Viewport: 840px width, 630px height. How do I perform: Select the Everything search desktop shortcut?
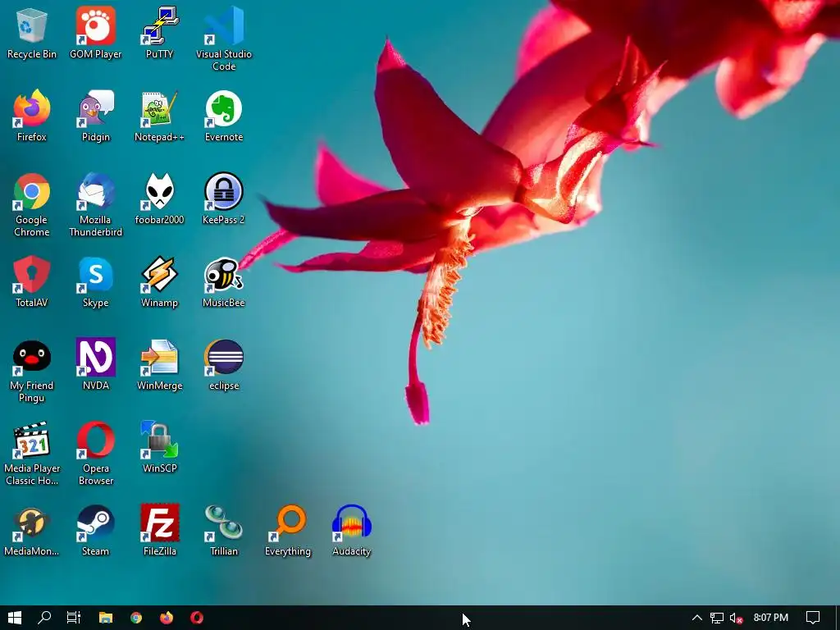[x=288, y=531]
